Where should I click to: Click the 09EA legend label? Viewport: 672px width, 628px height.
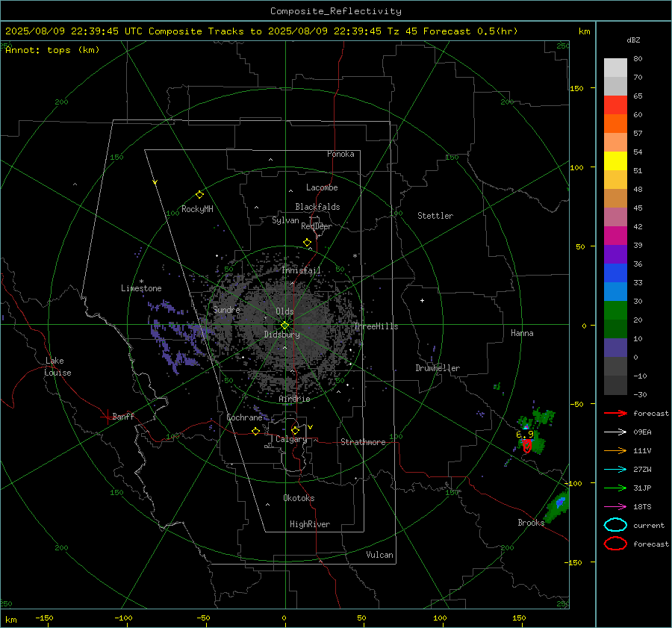[642, 432]
